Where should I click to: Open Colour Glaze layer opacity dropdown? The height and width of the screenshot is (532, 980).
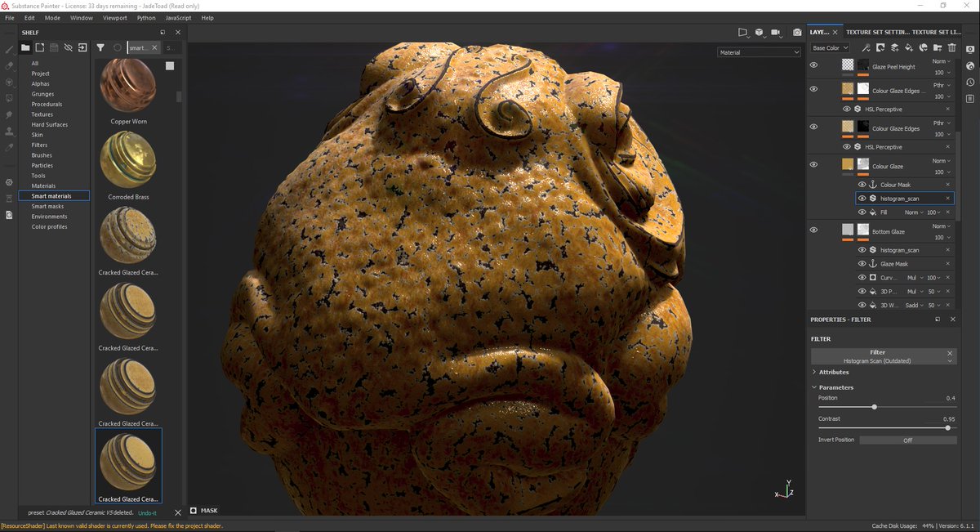tap(942, 172)
